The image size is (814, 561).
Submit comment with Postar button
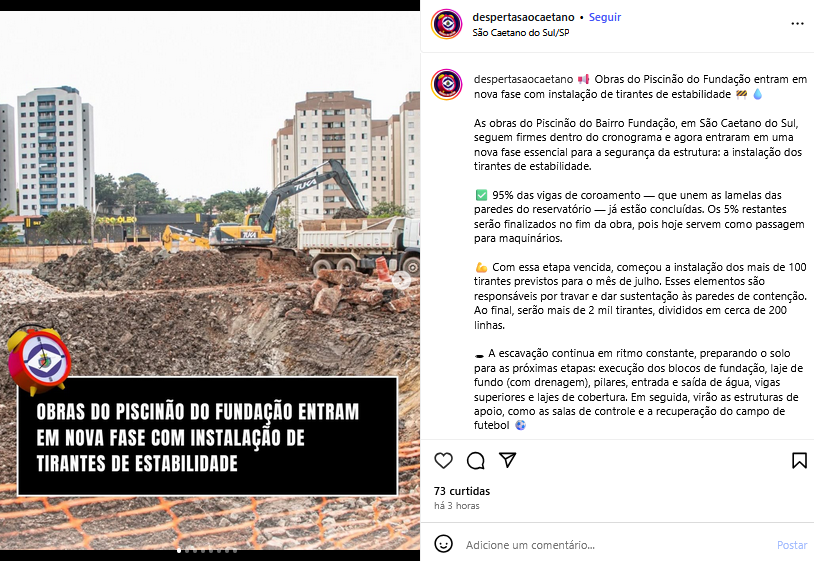click(792, 545)
